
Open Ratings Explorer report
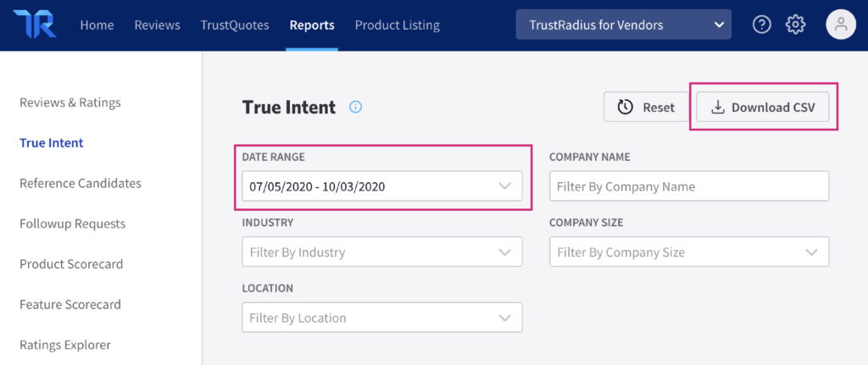pyautogui.click(x=65, y=345)
